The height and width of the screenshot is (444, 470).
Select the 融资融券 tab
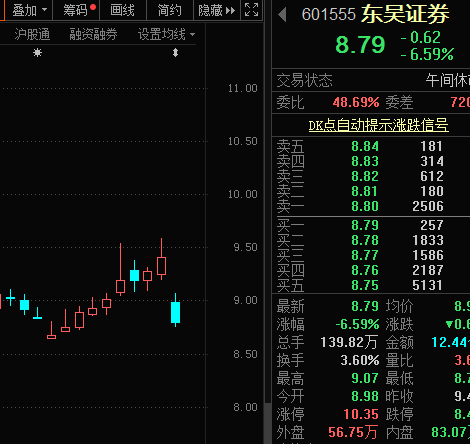coord(93,34)
